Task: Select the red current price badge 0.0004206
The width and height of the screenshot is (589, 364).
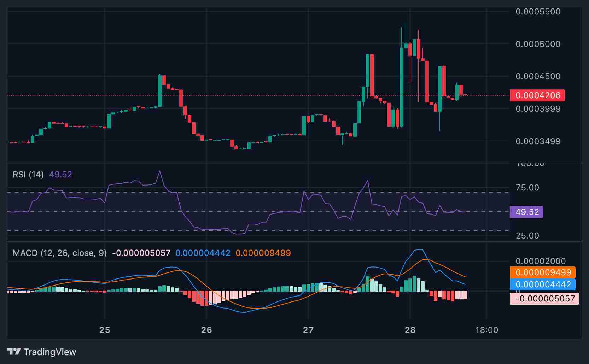Action: (x=537, y=95)
